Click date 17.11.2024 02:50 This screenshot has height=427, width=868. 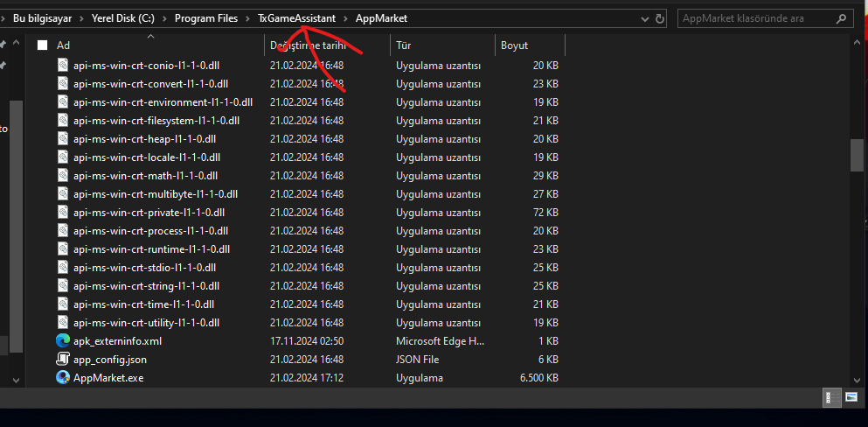point(307,341)
